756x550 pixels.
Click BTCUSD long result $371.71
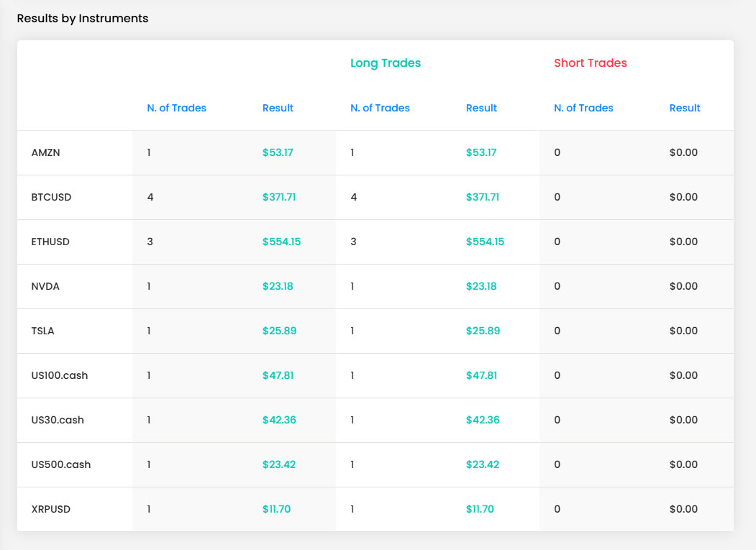pyautogui.click(x=483, y=197)
